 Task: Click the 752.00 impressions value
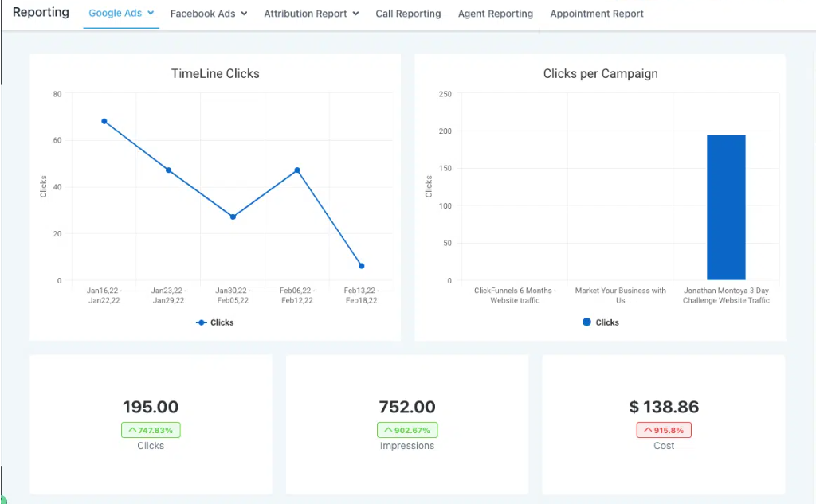click(x=407, y=407)
